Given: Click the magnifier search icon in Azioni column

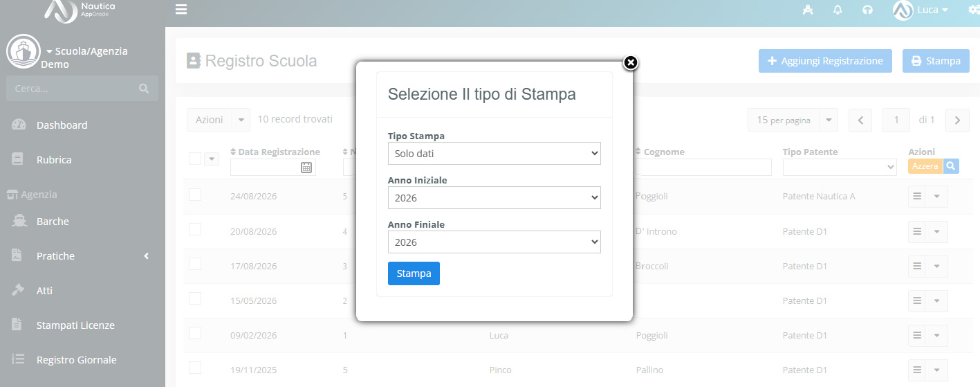Looking at the screenshot, I should click(x=951, y=166).
